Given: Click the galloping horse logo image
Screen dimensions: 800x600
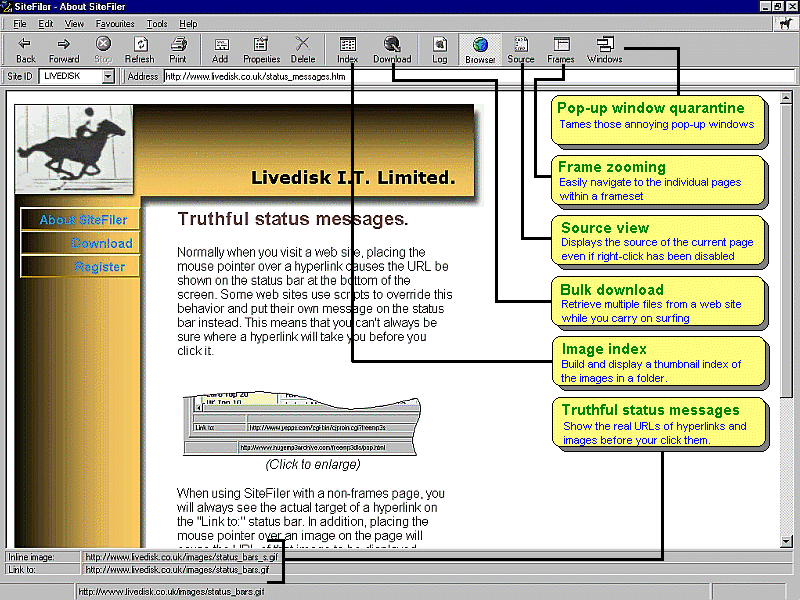Looking at the screenshot, I should [74, 149].
